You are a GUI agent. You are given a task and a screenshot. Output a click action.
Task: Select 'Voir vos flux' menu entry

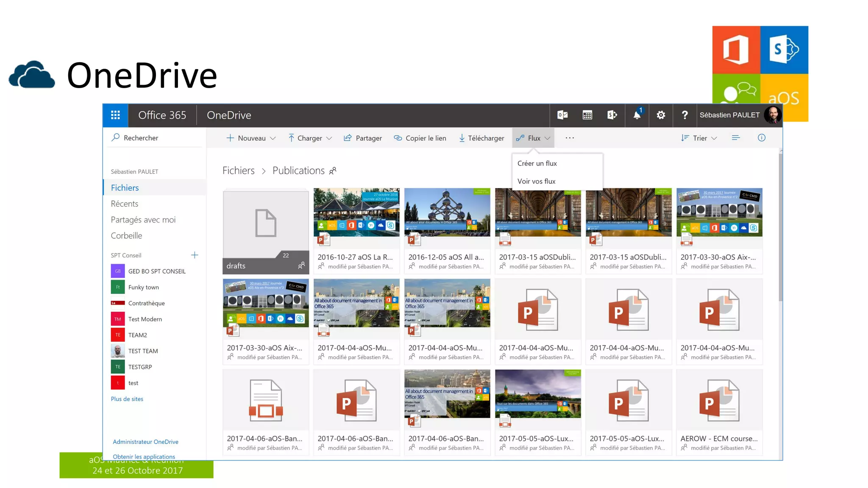tap(536, 181)
